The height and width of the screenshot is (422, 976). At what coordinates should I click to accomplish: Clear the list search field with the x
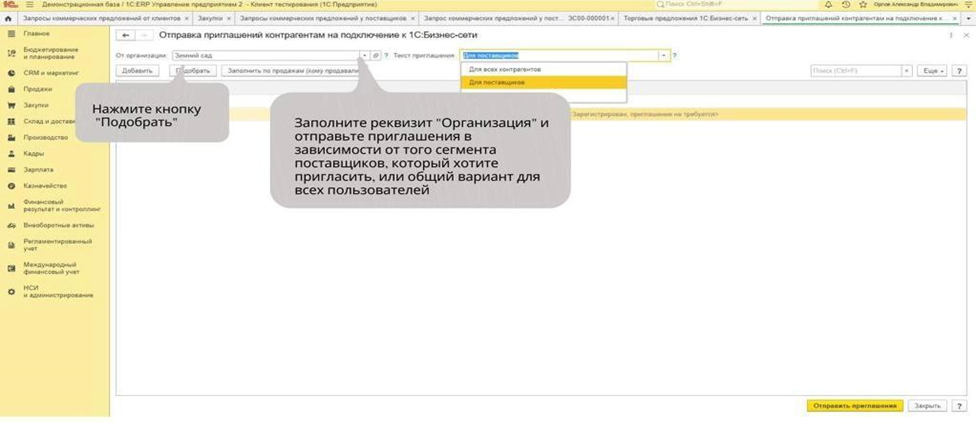(x=907, y=71)
